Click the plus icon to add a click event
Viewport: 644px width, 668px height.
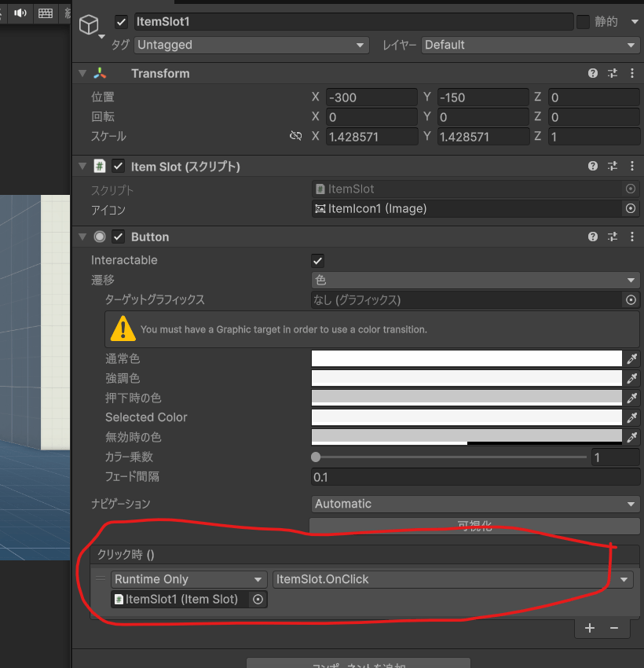coord(590,628)
